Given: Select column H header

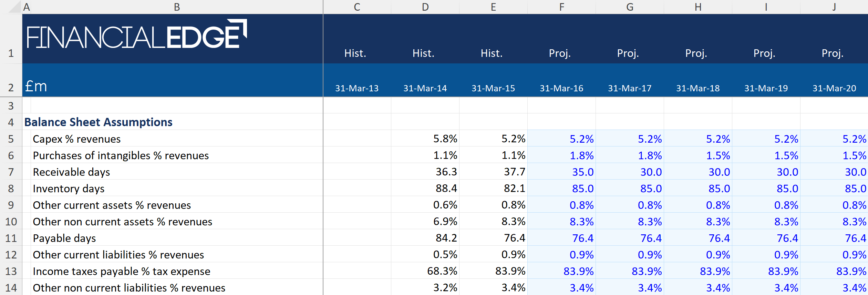Looking at the screenshot, I should click(x=698, y=7).
